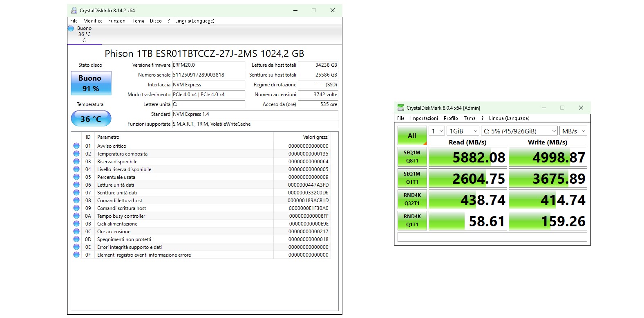Open Disco menu in CrystalDiskInfo
Screen dimensions: 644x318
point(156,21)
